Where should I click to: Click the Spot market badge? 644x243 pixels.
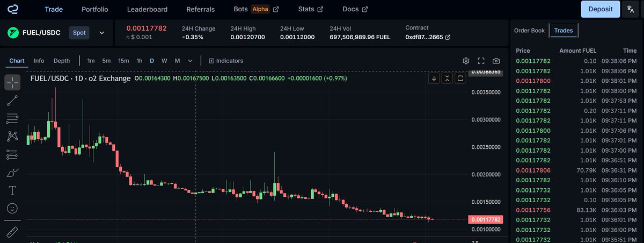(x=79, y=33)
